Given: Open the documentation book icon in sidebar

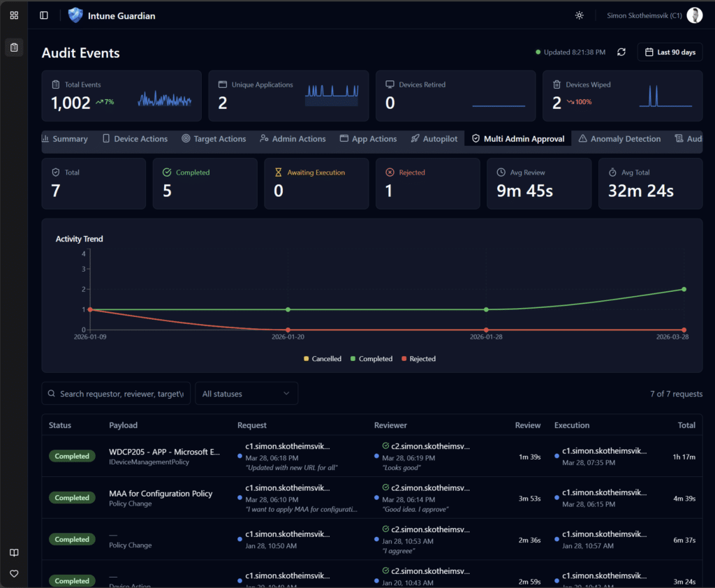Looking at the screenshot, I should (x=14, y=552).
